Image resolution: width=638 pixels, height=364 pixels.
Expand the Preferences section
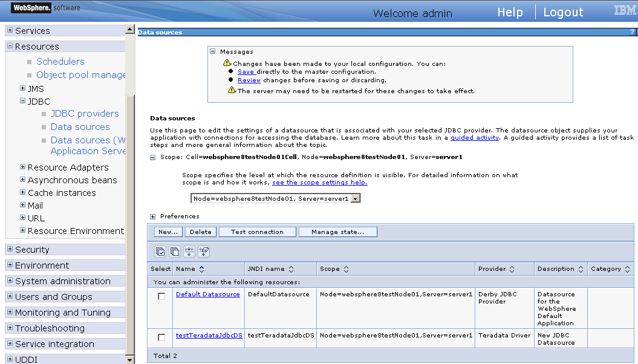click(x=152, y=216)
